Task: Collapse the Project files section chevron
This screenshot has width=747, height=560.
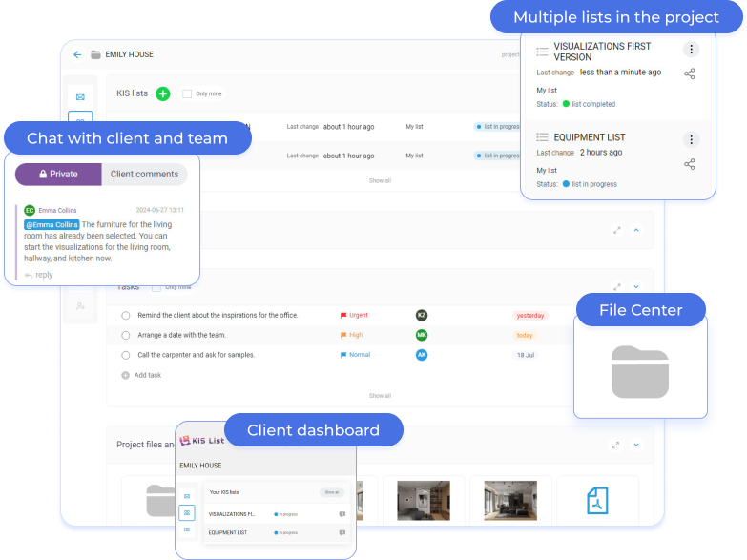Action: coord(636,445)
